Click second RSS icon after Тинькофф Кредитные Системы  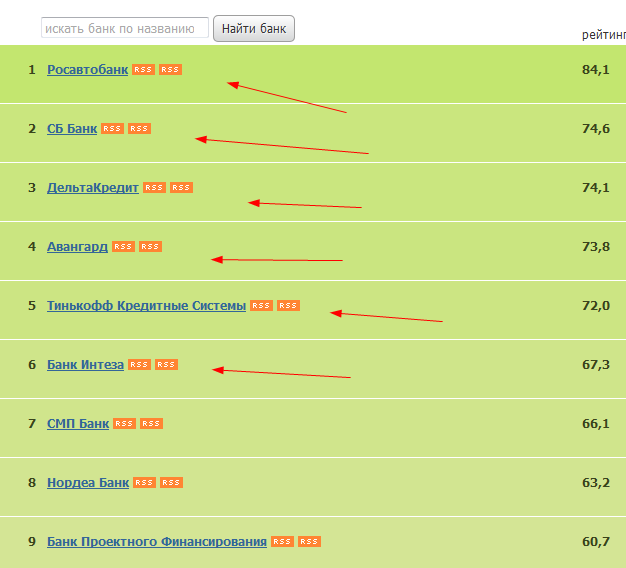288,305
